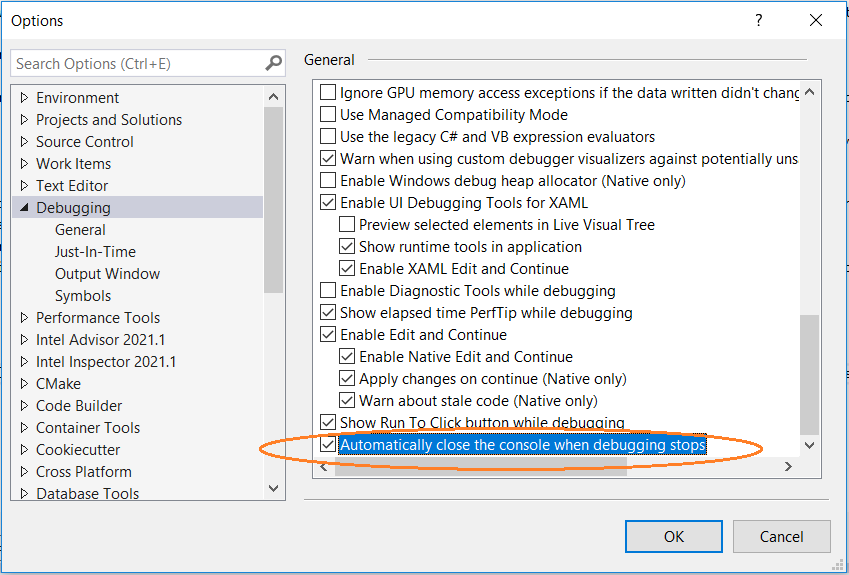Uncheck Enable Native Edit and Continue
Viewport: 849px width, 575px height.
pyautogui.click(x=347, y=356)
